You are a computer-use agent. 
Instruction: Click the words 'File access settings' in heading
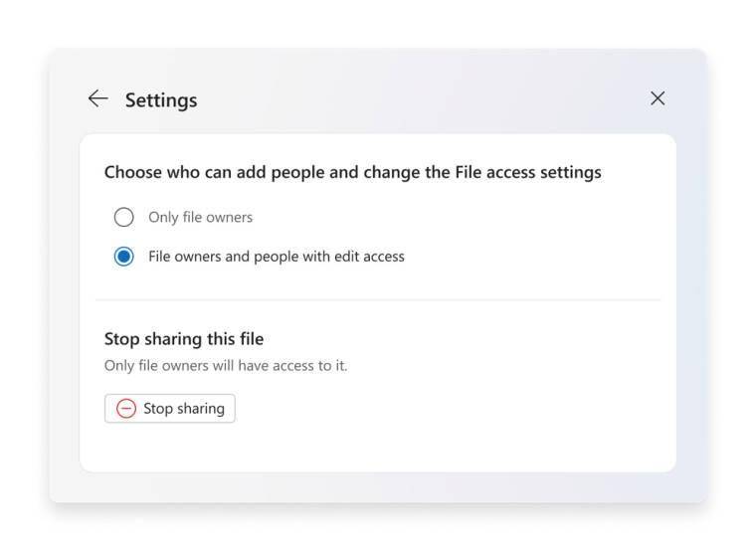(x=528, y=172)
